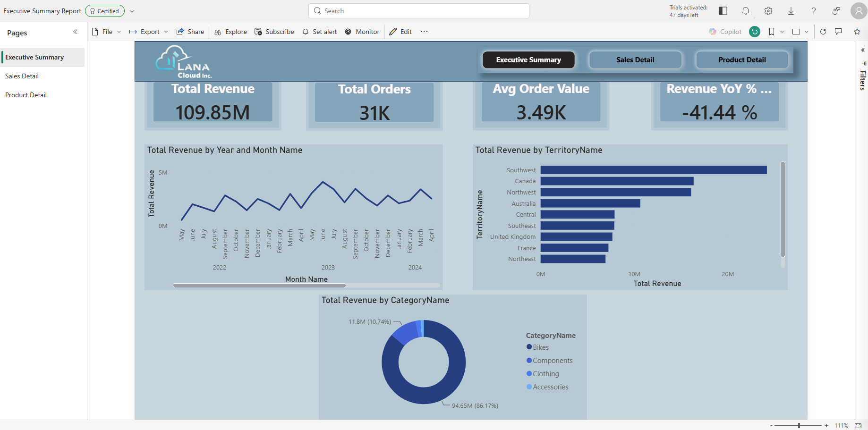Click the Lana Cloud Inc. logo
This screenshot has height=430, width=868.
(184, 62)
